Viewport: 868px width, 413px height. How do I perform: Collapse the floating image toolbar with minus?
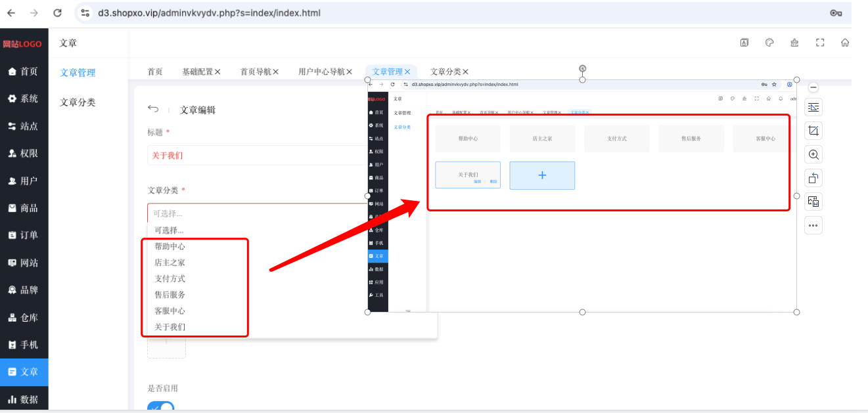813,87
